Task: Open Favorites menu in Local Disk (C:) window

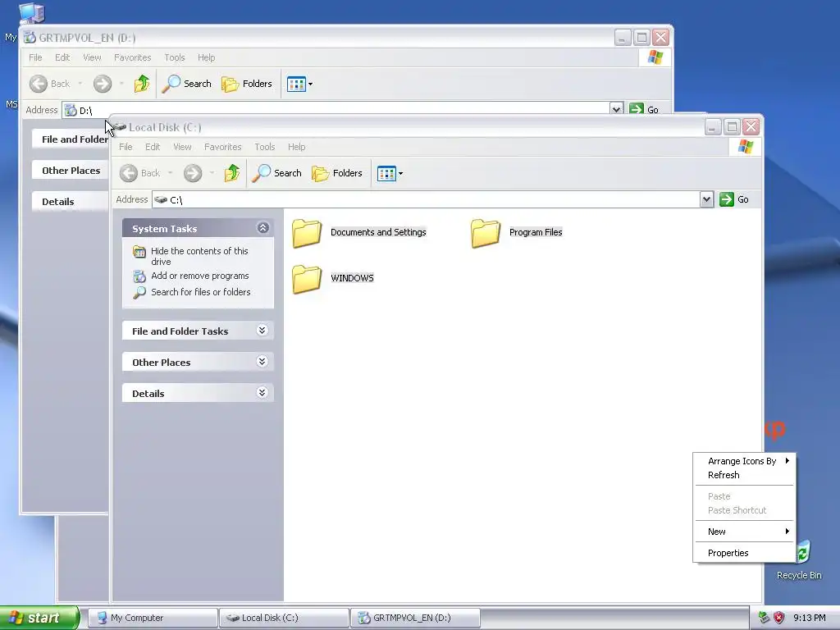Action: (x=223, y=147)
